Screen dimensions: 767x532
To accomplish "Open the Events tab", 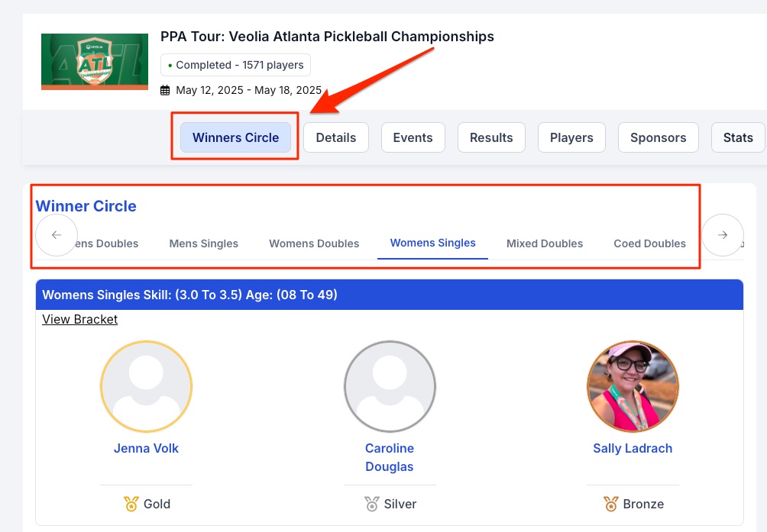I will point(413,137).
